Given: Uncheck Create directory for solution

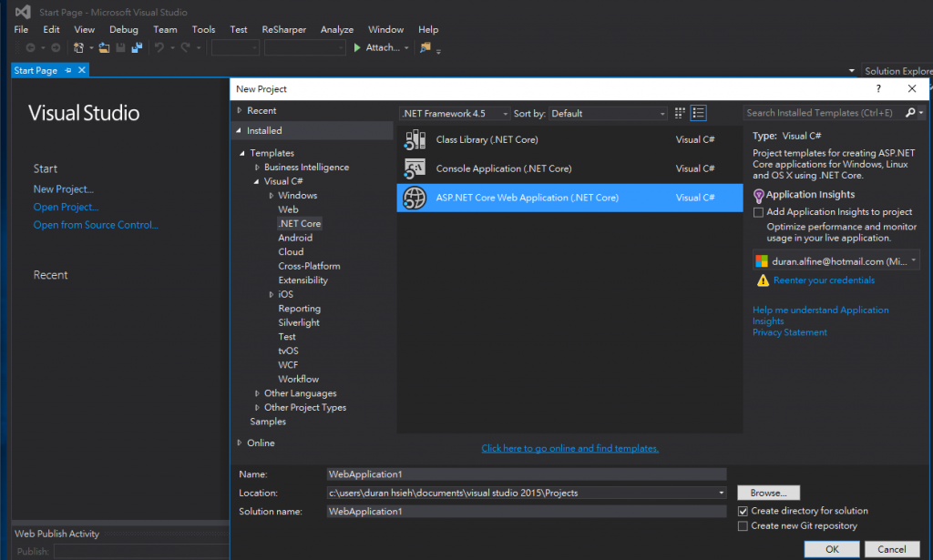Looking at the screenshot, I should pyautogui.click(x=743, y=511).
